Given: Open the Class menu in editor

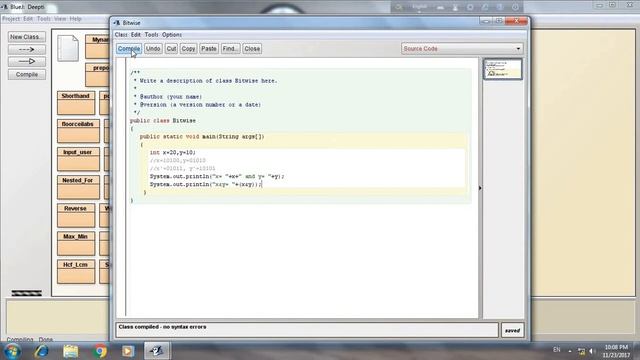Looking at the screenshot, I should point(121,35).
